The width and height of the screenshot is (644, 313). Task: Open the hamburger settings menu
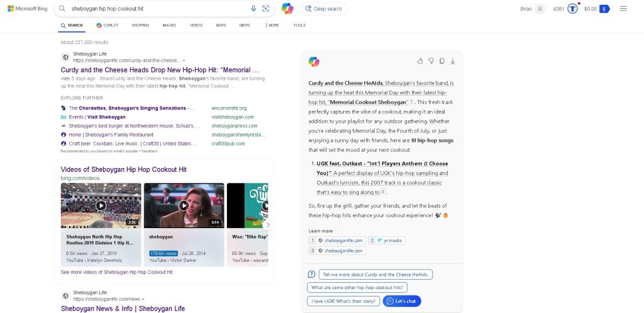coord(623,9)
